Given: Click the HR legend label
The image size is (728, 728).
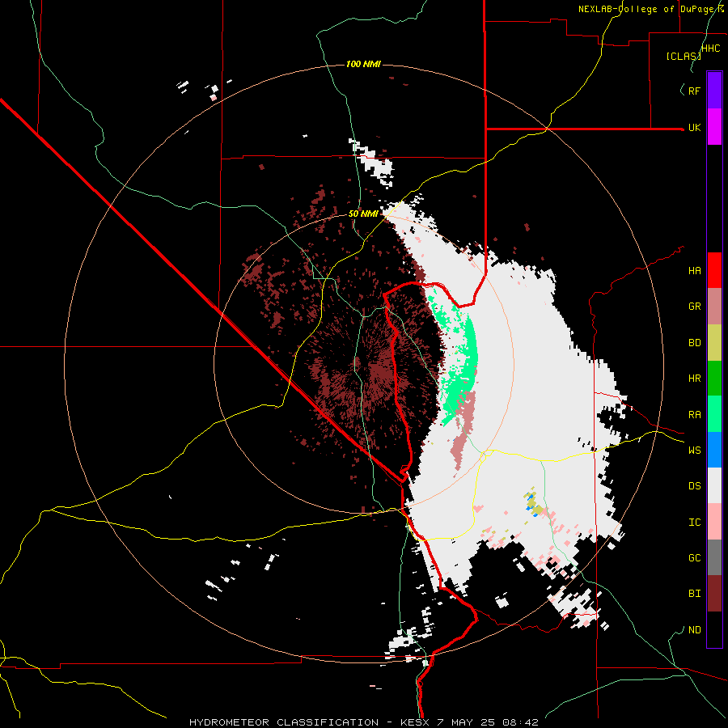Looking at the screenshot, I should [694, 379].
